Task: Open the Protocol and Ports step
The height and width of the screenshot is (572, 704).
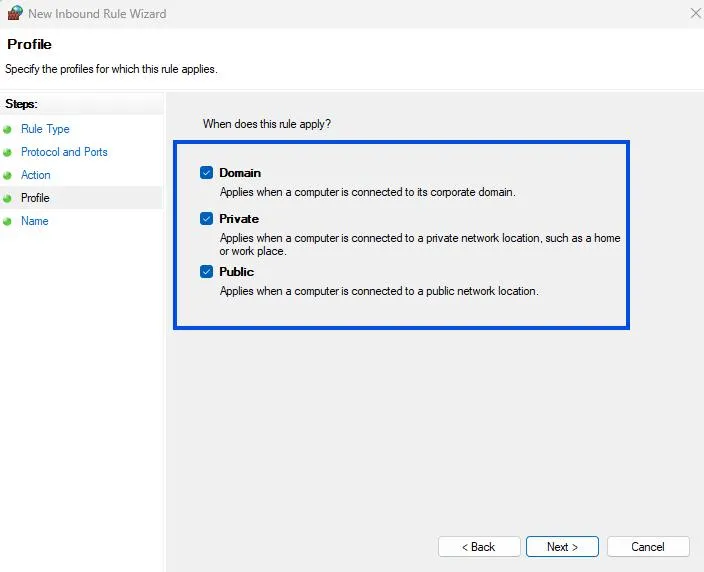Action: (x=64, y=152)
